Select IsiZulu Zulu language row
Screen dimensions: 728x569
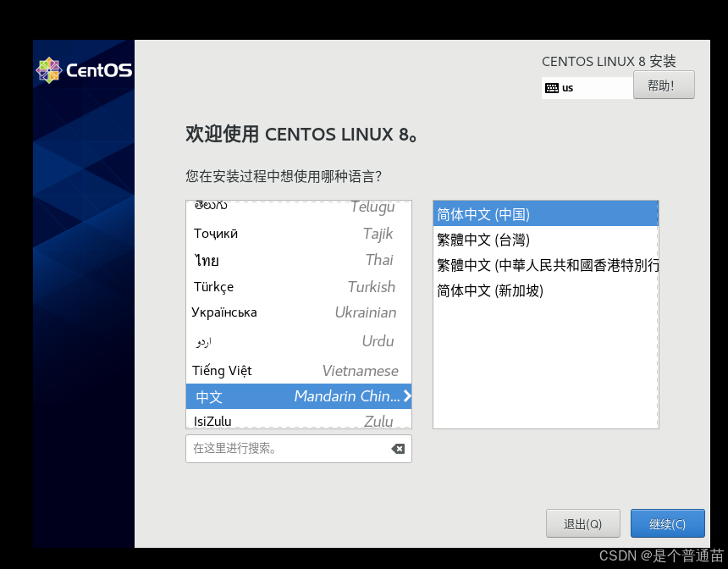299,419
